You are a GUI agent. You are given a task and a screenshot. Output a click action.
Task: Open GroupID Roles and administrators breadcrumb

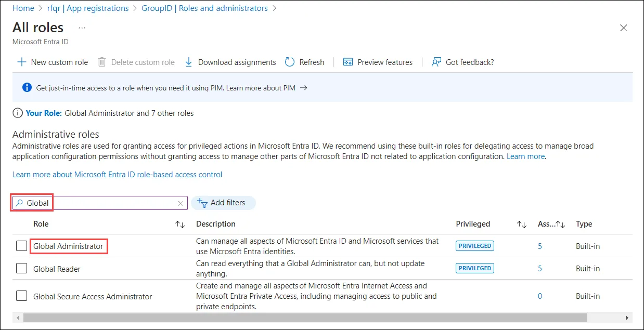[204, 8]
